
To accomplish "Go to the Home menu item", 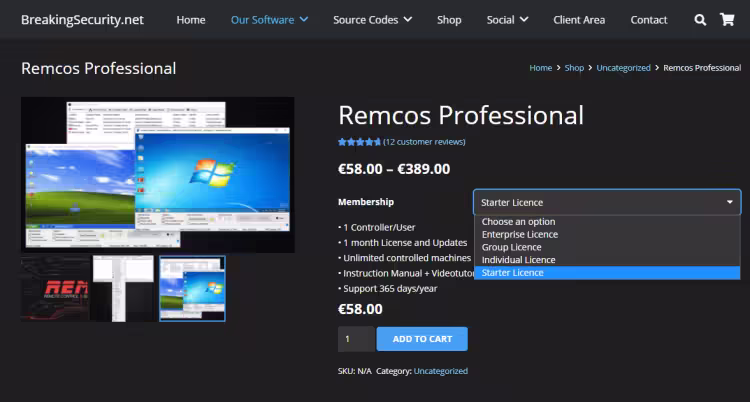I will click(191, 20).
